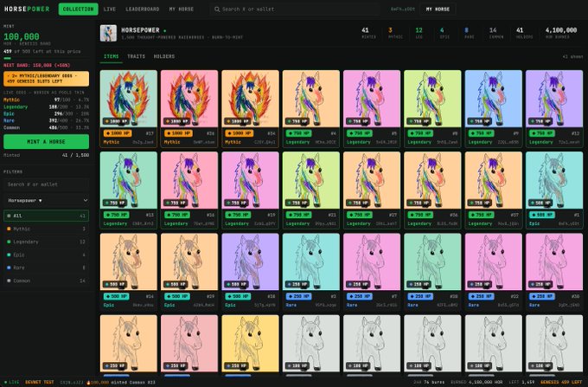Switch to the Collection nav tab
This screenshot has width=588, height=387.
[78, 9]
